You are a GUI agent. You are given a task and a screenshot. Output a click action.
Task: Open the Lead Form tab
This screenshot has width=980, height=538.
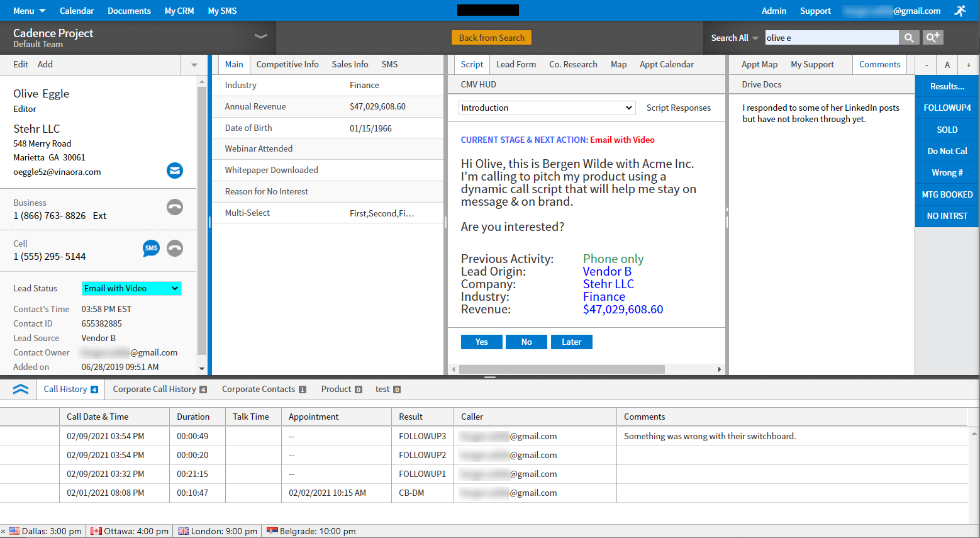click(x=516, y=64)
